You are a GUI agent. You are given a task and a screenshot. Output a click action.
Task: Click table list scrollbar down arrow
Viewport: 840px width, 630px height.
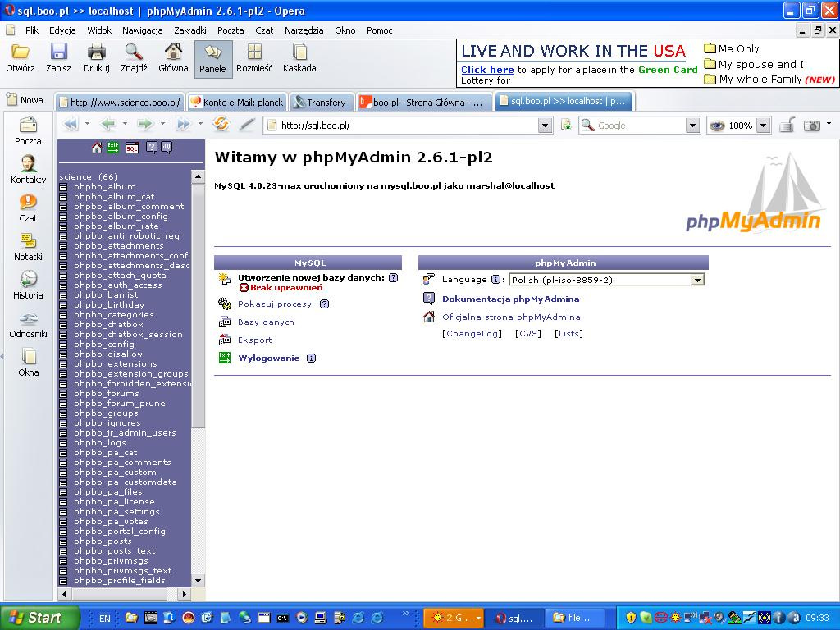pyautogui.click(x=198, y=581)
